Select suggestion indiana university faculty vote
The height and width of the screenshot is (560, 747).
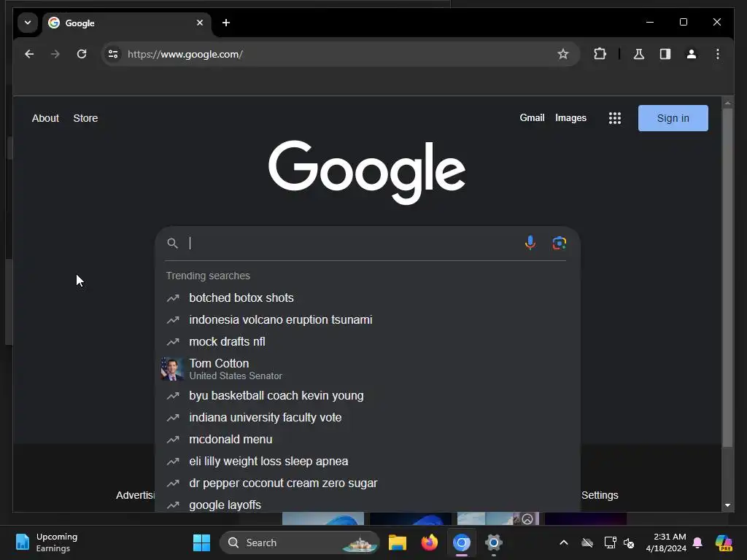367,418
